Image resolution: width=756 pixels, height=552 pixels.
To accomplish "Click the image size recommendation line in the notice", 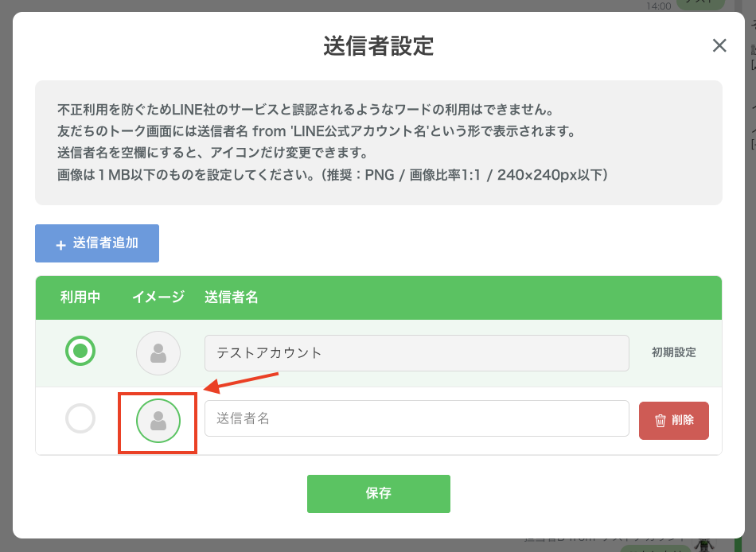I will pos(333,174).
